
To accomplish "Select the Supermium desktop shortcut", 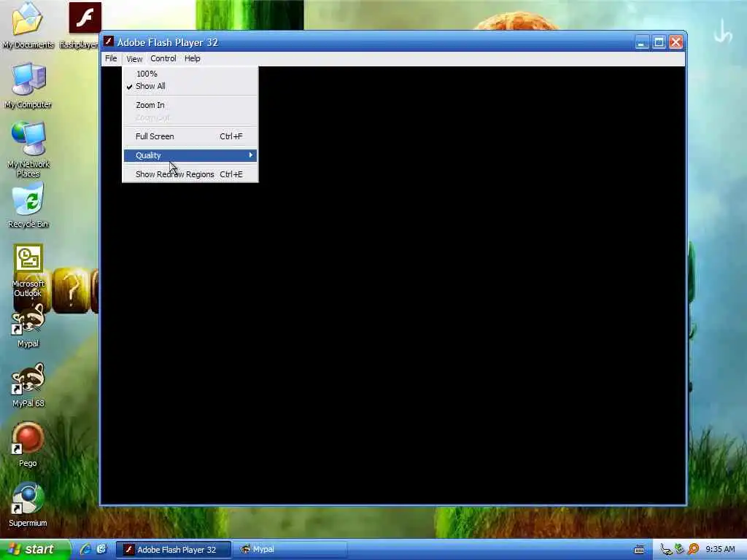I will tap(28, 505).
